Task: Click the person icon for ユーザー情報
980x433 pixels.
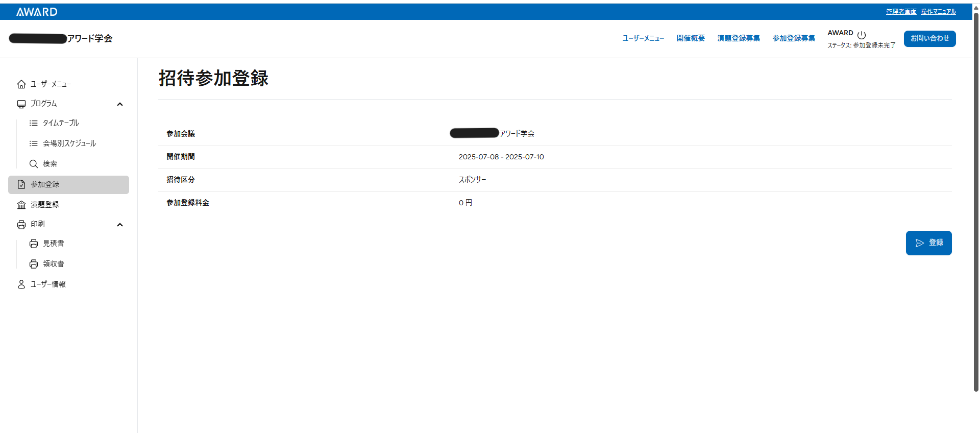Action: (x=21, y=284)
